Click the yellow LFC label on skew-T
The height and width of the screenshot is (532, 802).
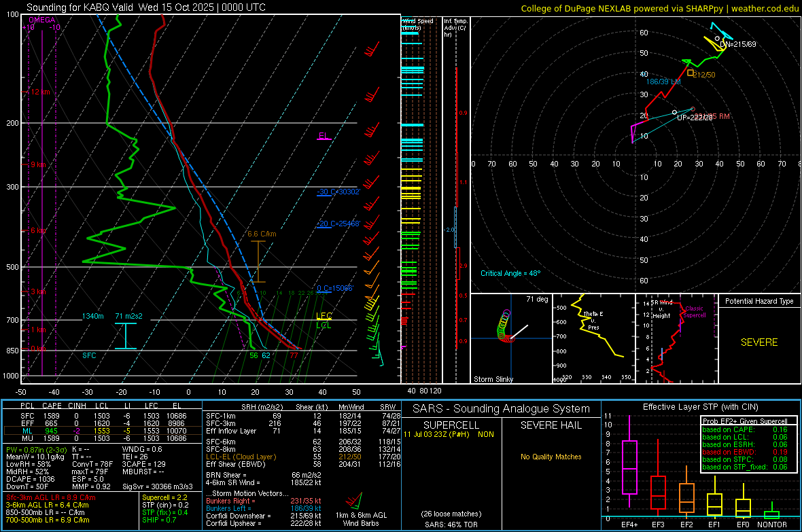324,316
